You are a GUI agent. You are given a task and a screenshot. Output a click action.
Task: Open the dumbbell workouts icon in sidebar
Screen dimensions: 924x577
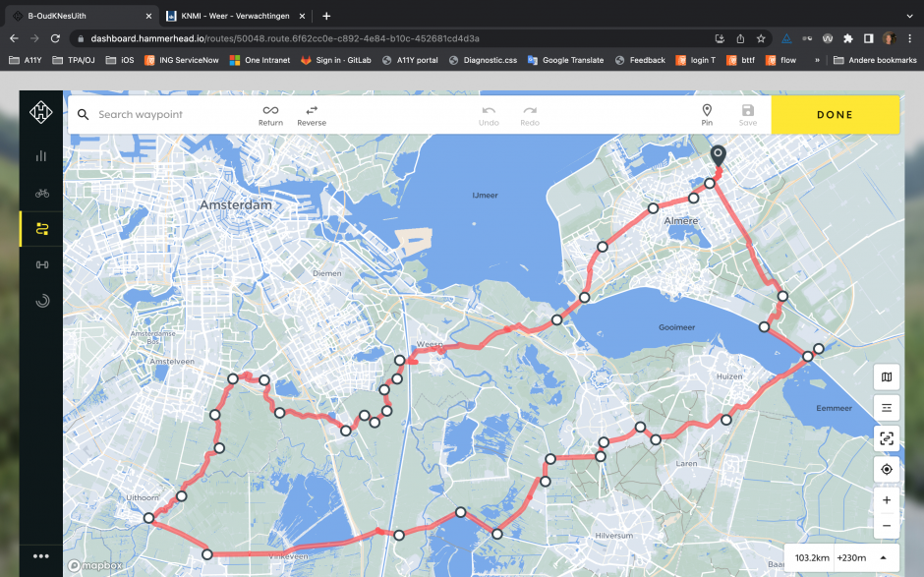click(41, 264)
